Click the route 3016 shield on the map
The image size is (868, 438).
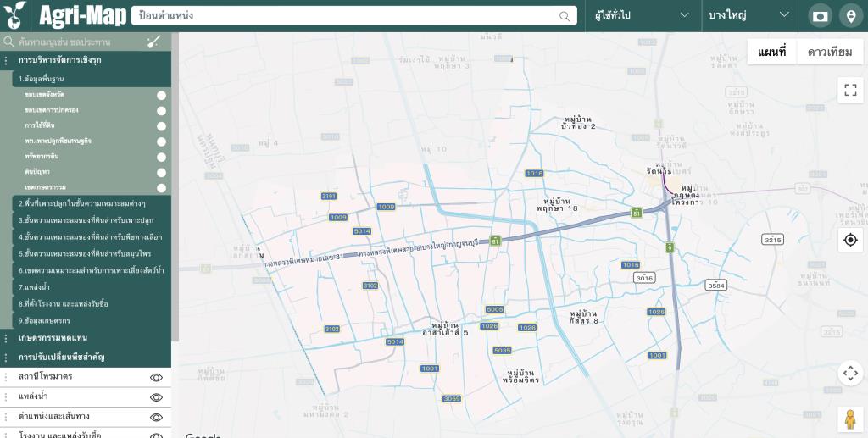click(644, 278)
